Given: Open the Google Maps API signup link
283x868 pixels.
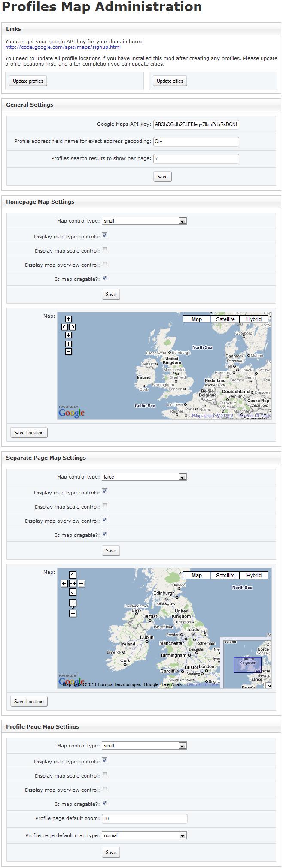Looking at the screenshot, I should [x=63, y=47].
